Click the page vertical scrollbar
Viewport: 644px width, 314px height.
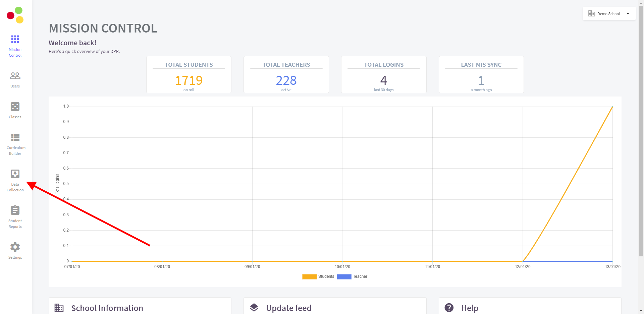point(641,134)
